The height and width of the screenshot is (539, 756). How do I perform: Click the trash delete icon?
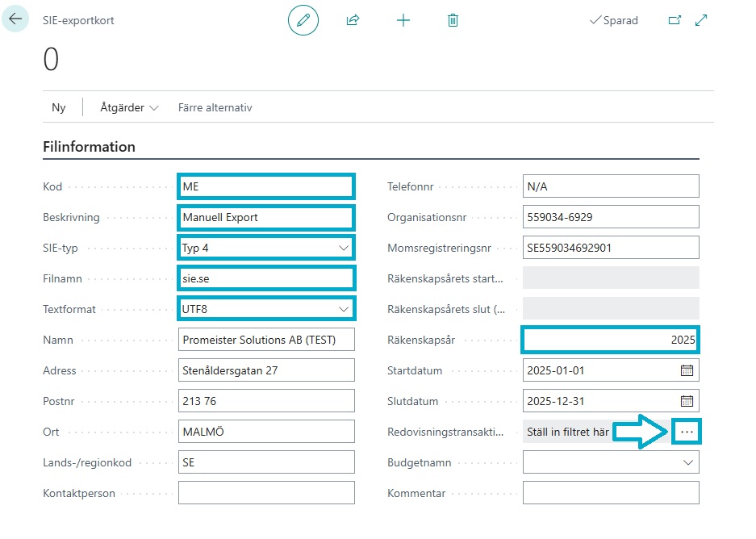tap(453, 20)
